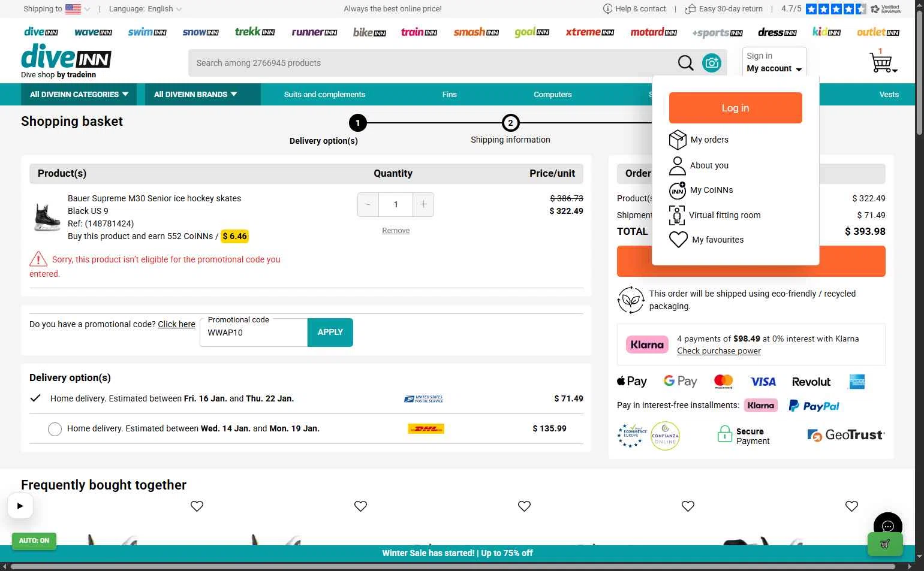Click the Help & contact icon link

634,9
